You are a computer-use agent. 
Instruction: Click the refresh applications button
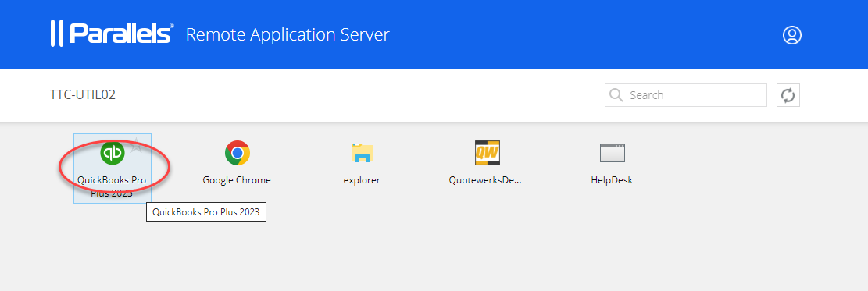point(788,95)
